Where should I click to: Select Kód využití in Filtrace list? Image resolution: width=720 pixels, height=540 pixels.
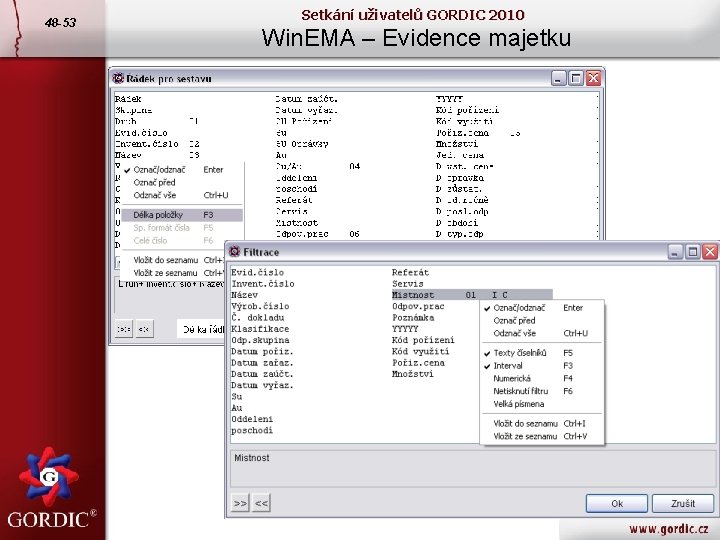pyautogui.click(x=421, y=351)
